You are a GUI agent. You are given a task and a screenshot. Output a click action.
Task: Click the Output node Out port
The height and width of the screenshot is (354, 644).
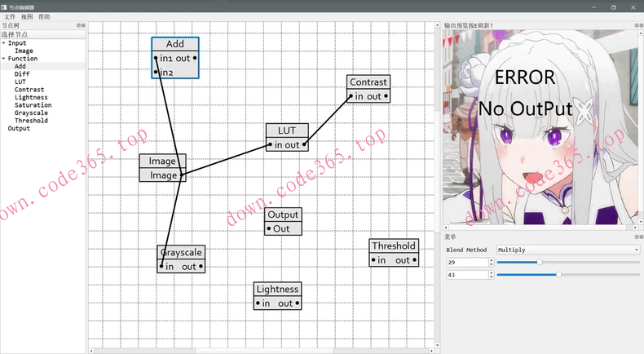(x=269, y=228)
